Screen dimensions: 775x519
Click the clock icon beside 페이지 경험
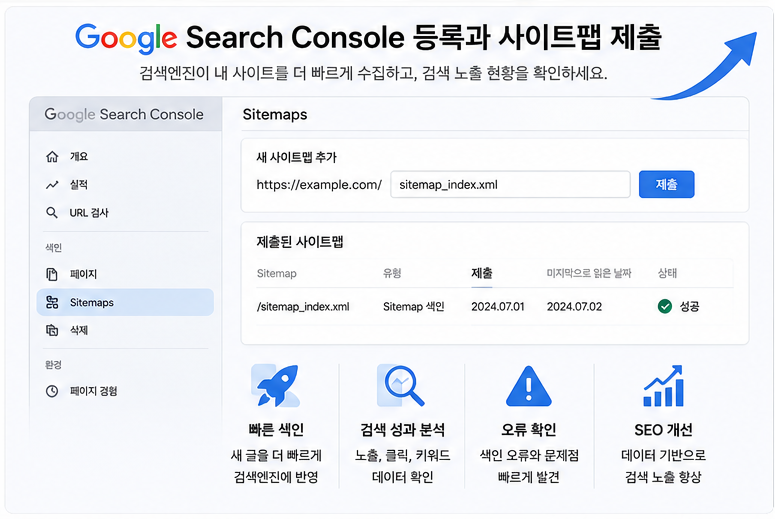pos(52,391)
